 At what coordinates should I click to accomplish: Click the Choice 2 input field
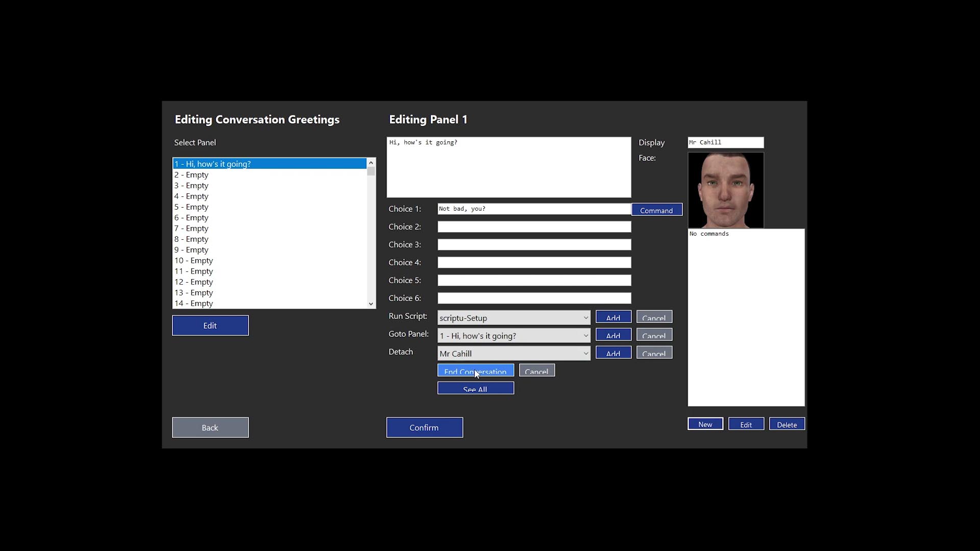pyautogui.click(x=534, y=227)
